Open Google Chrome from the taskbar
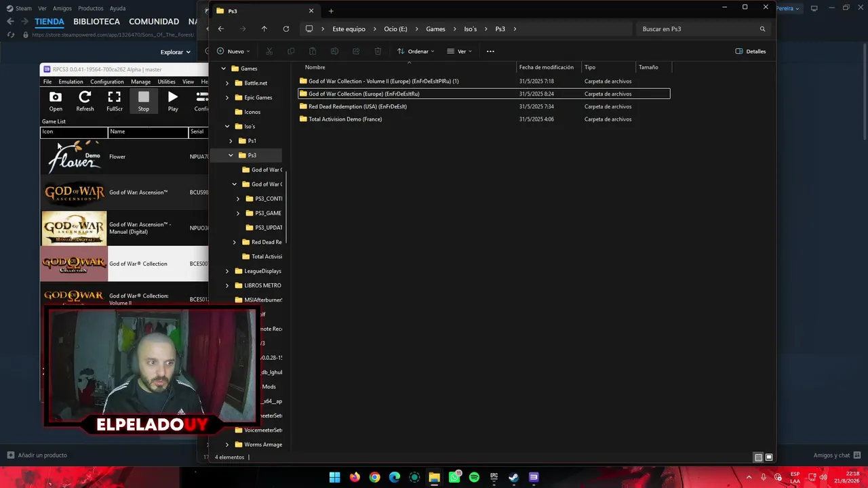 (x=374, y=477)
